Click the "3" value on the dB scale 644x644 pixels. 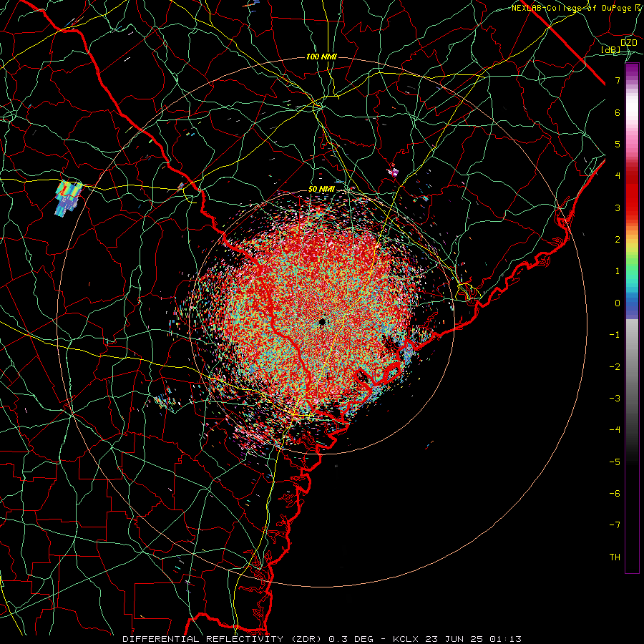[x=618, y=208]
